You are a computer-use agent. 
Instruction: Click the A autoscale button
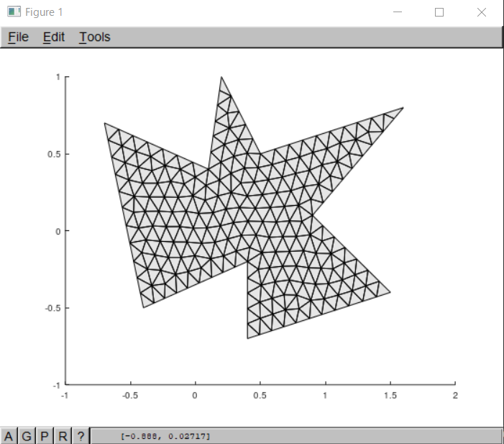[x=9, y=436]
